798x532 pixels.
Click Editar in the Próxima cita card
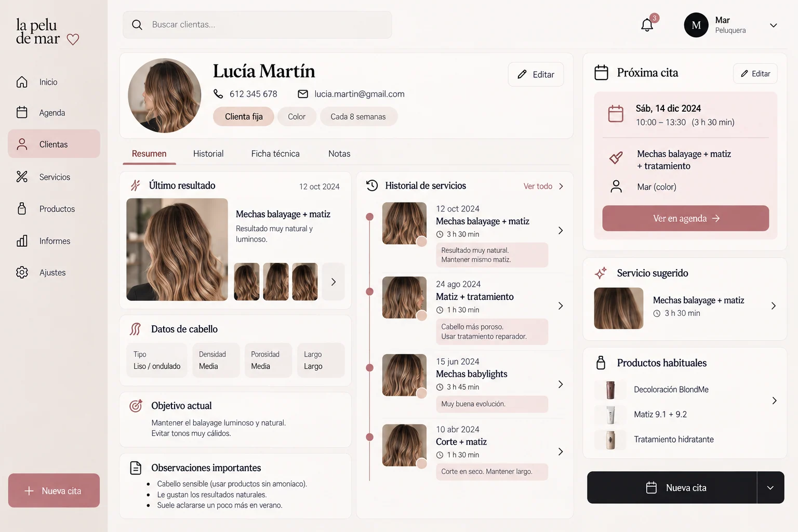tap(755, 73)
